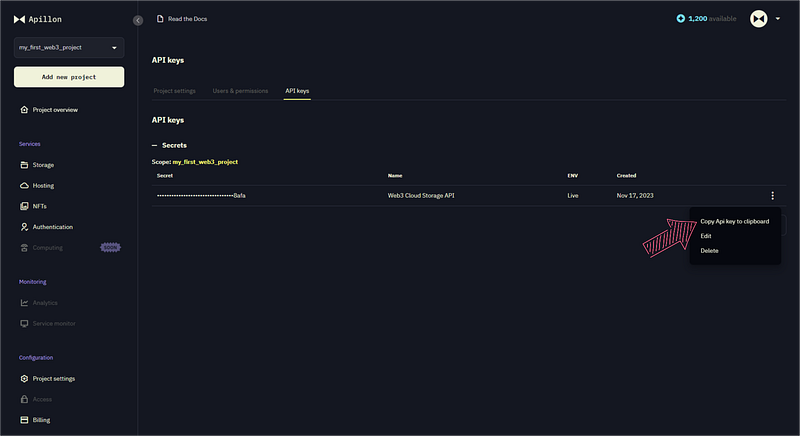Click the Secret column header
The image size is (800, 436).
point(165,175)
